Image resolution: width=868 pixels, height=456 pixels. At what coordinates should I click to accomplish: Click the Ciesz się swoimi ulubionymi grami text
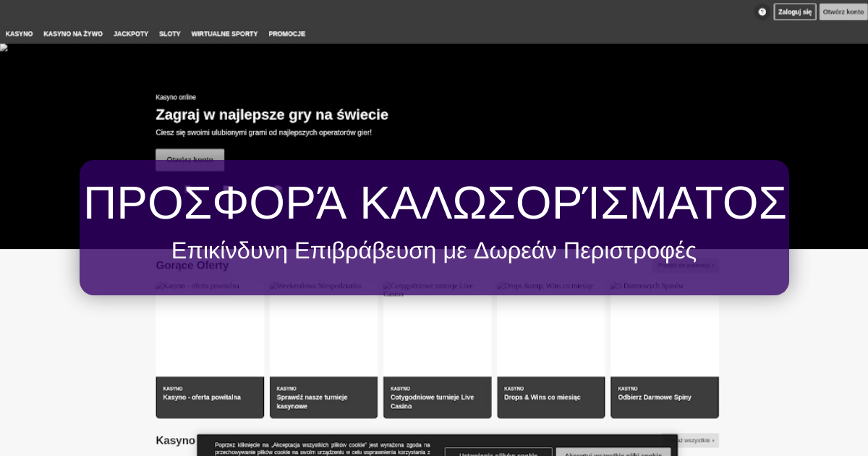(x=263, y=132)
